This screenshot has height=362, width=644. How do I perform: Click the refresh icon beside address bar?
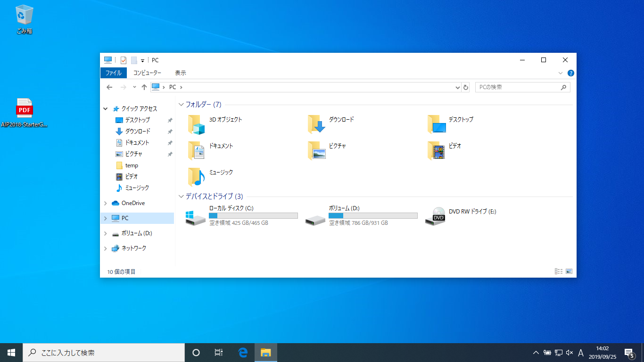coord(466,87)
